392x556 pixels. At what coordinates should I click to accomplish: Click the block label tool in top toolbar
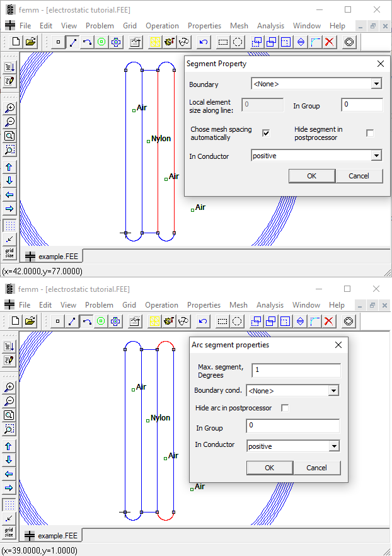click(101, 42)
